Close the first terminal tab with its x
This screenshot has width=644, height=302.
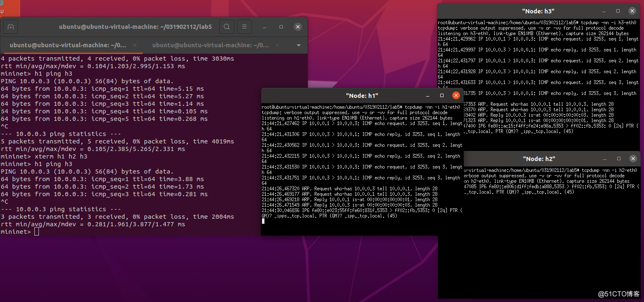134,45
